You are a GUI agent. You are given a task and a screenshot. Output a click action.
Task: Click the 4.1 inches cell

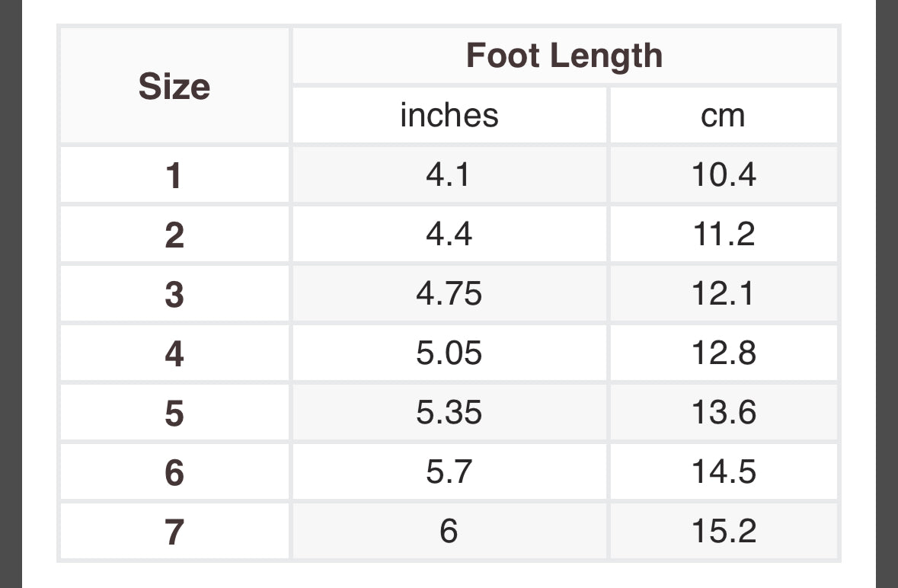point(449,174)
